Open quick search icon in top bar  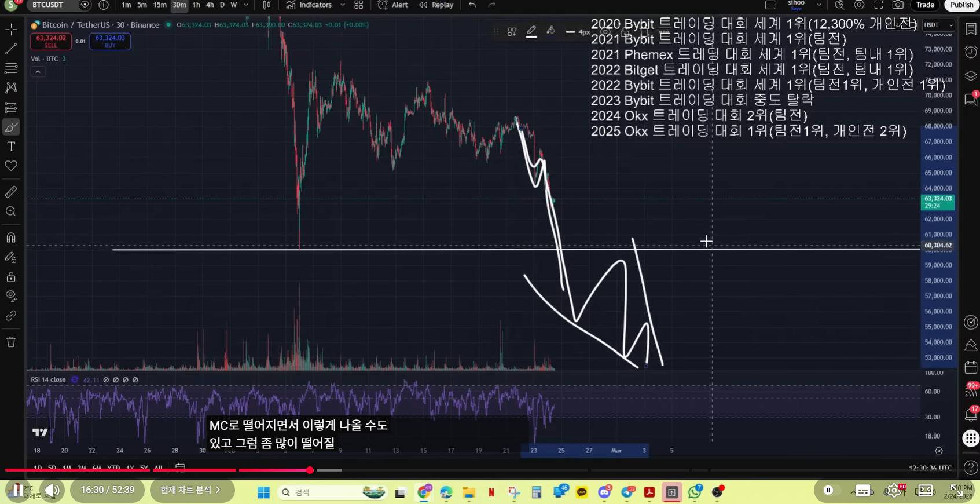pos(839,5)
